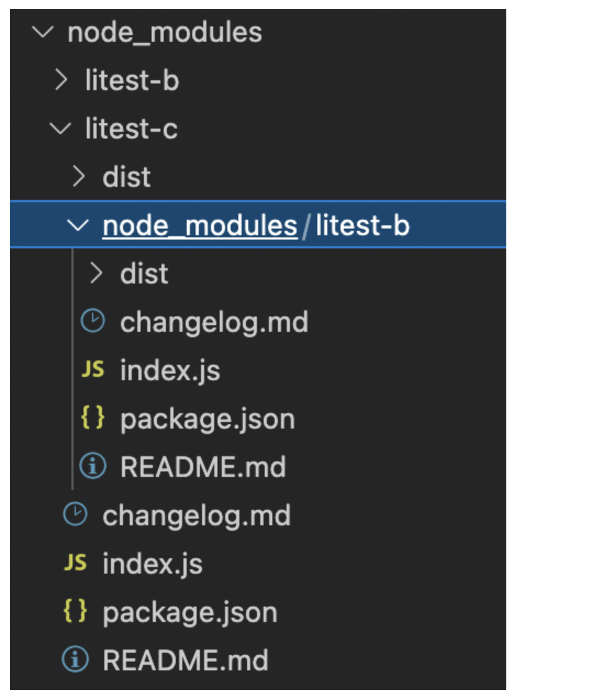This screenshot has height=700, width=592.
Task: Click JS icon of litest-c index.js
Action: pos(75,563)
